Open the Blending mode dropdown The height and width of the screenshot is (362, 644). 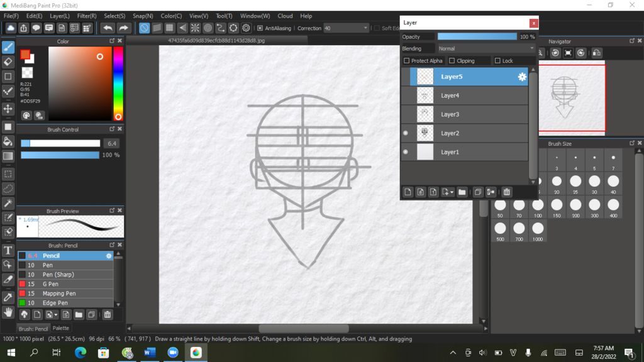pos(486,48)
